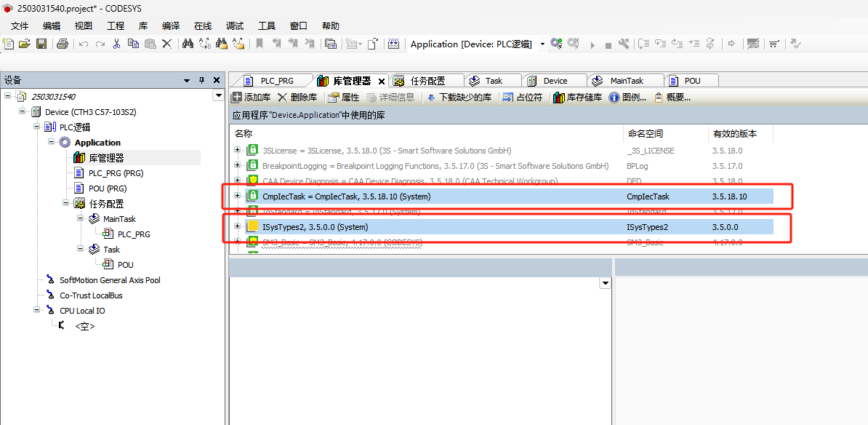868x425 pixels.
Task: Open the lower-left pane dropdown arrow
Action: [605, 283]
